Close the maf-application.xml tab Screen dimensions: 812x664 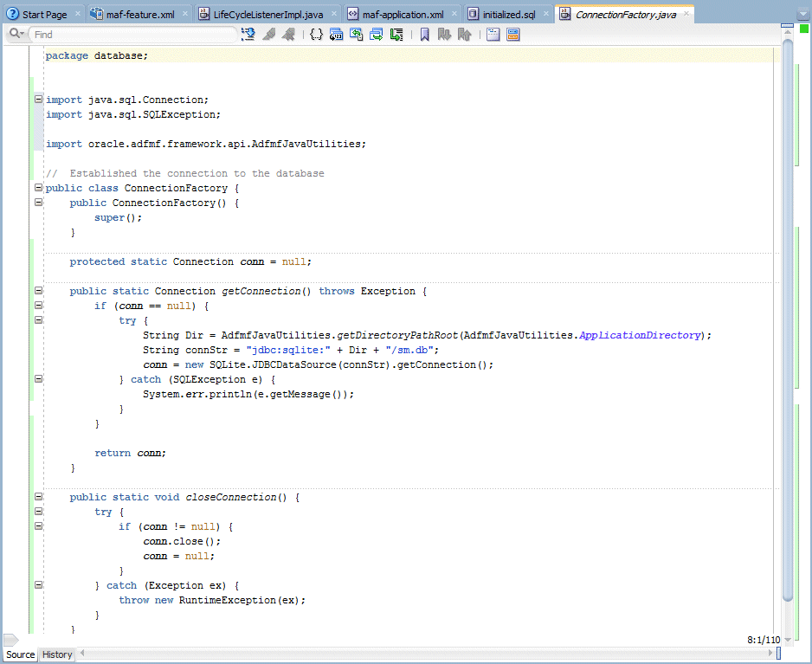coord(454,14)
